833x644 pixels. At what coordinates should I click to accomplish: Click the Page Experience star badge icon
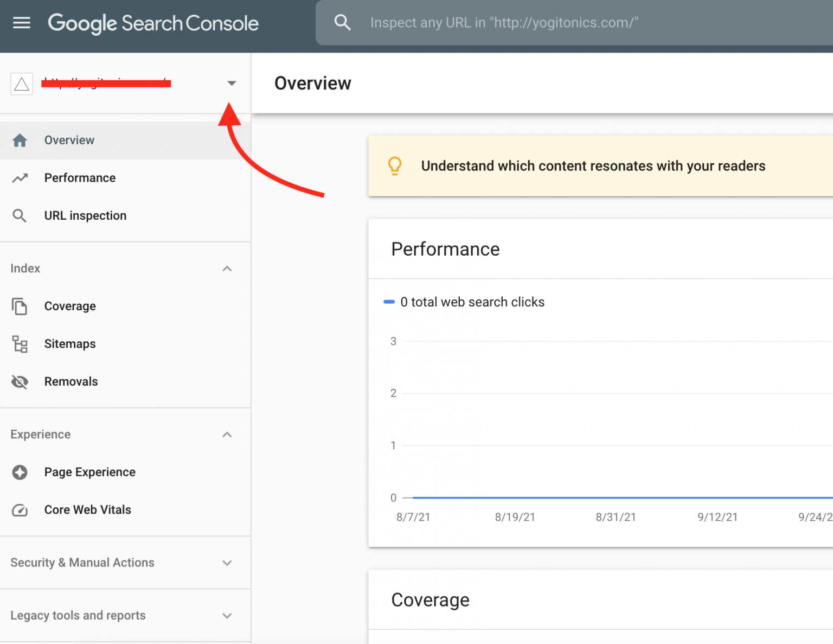pyautogui.click(x=20, y=473)
